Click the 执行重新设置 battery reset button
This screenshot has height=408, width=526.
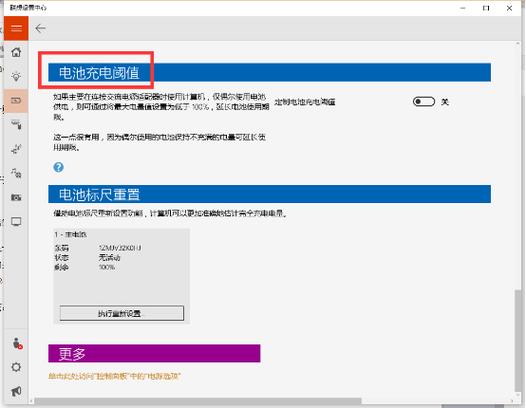122,313
